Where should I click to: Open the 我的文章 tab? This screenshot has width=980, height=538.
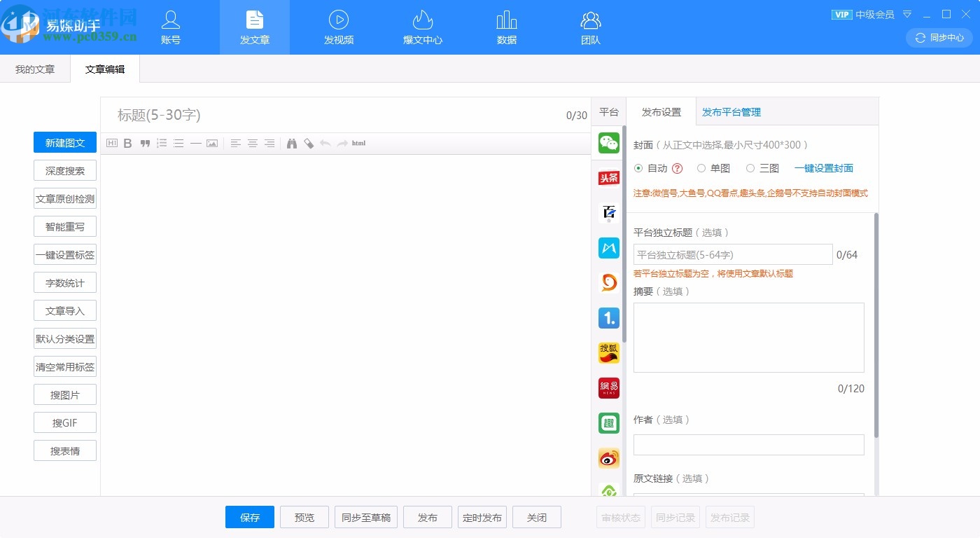tap(34, 69)
